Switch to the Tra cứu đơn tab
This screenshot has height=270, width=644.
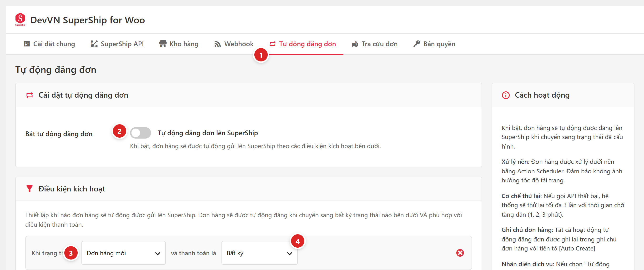click(x=375, y=44)
